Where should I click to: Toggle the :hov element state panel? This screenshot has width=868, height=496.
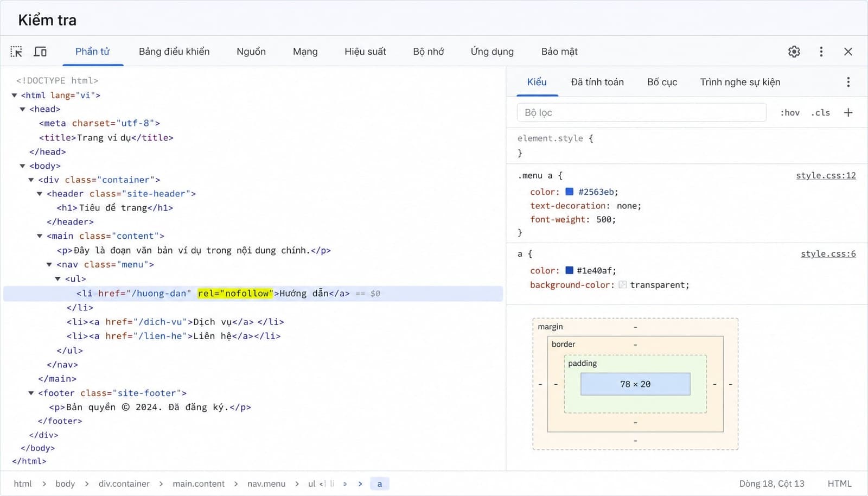[x=790, y=112]
